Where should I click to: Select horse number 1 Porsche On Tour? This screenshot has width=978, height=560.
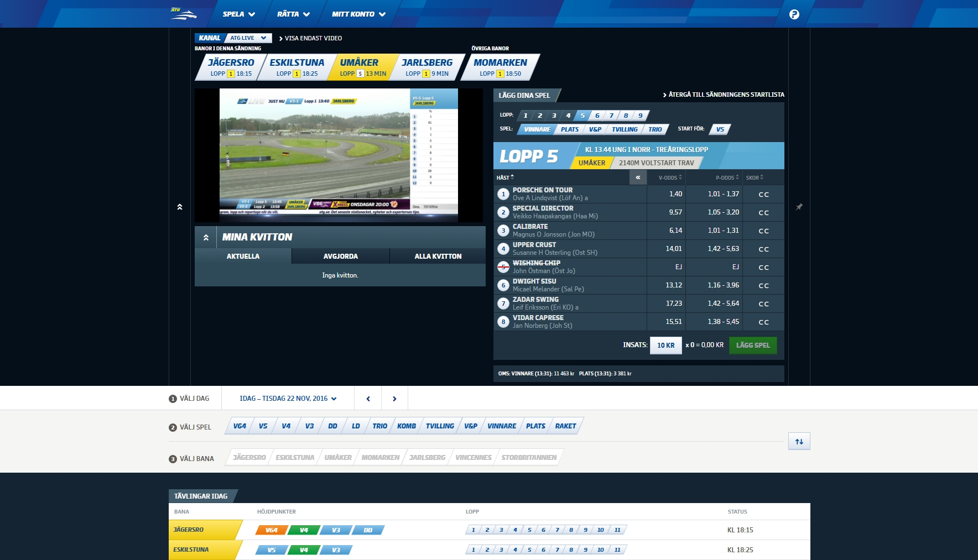click(503, 194)
